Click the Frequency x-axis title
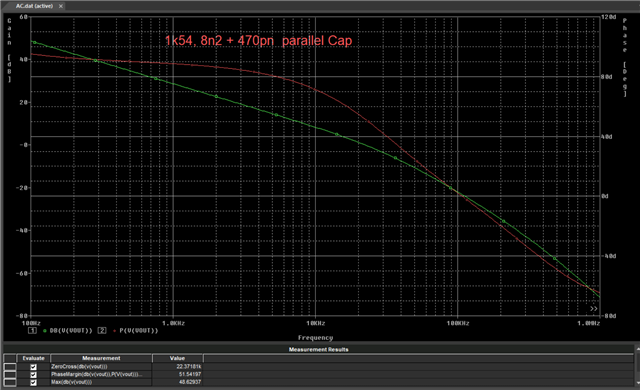The image size is (640, 390). [x=315, y=338]
